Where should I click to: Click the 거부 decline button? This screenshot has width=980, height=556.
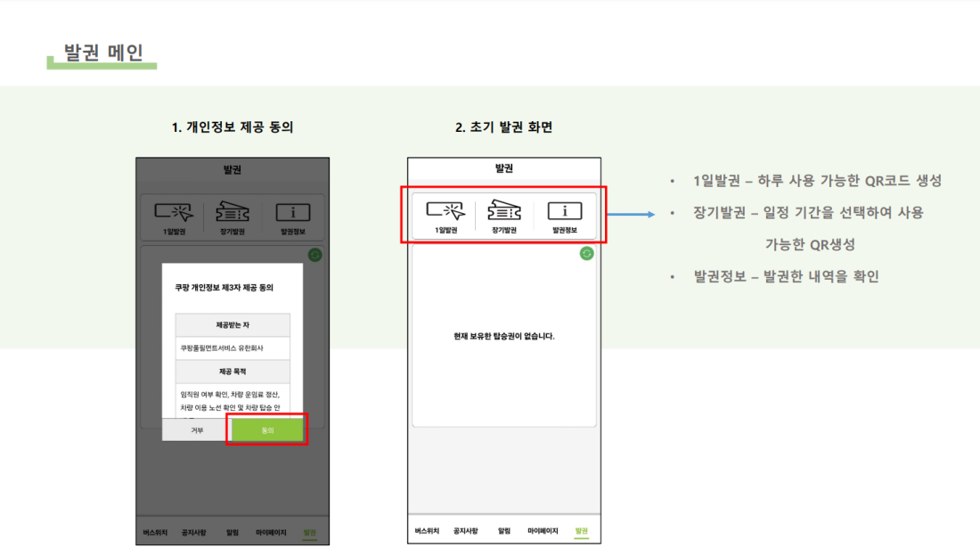tap(197, 430)
